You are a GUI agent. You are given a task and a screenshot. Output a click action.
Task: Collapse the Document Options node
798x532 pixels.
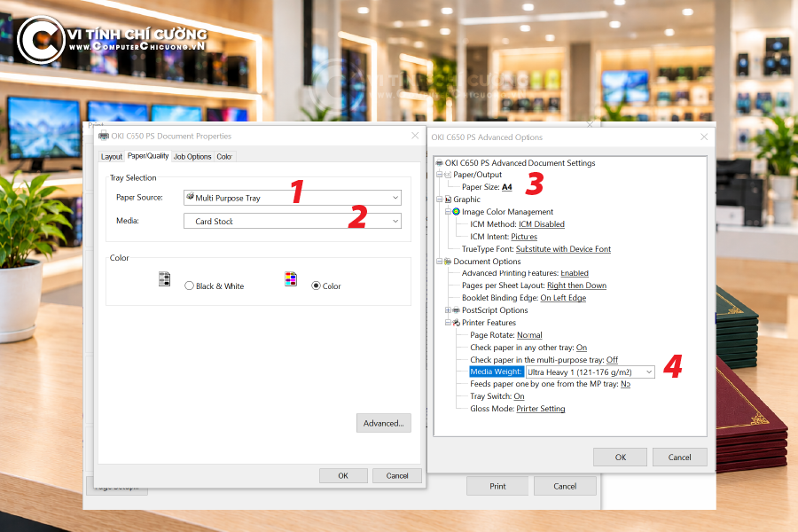pyautogui.click(x=439, y=262)
